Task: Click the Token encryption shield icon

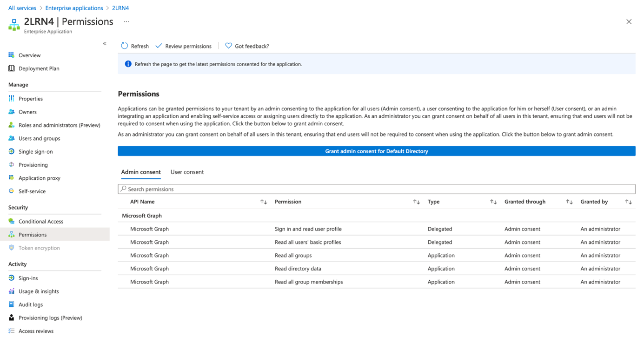Action: tap(12, 248)
